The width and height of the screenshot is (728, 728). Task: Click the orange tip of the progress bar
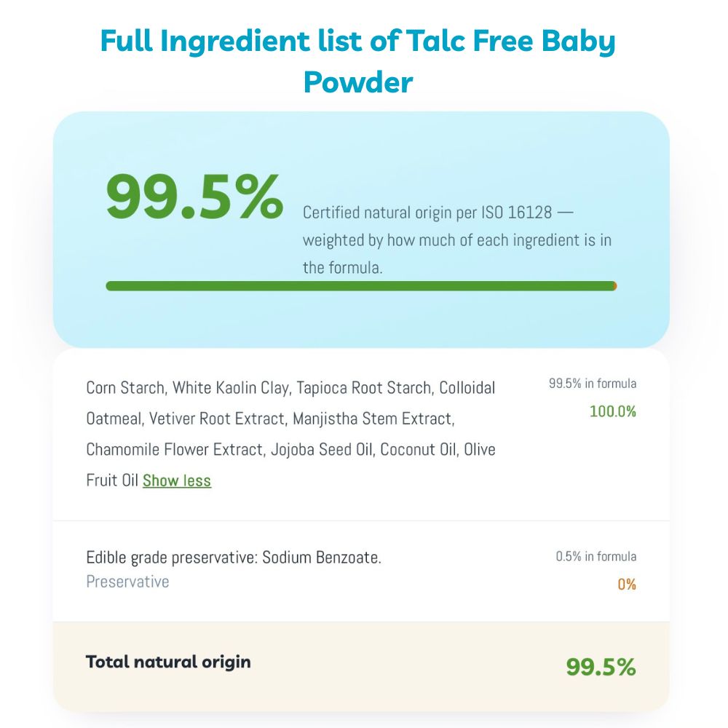[x=614, y=286]
